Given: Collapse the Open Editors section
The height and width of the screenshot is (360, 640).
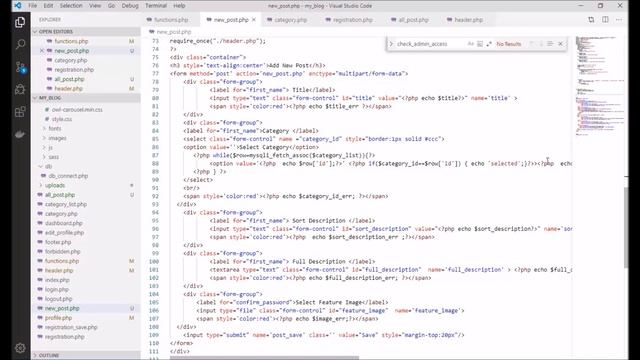Looking at the screenshot, I should (x=86, y=31).
